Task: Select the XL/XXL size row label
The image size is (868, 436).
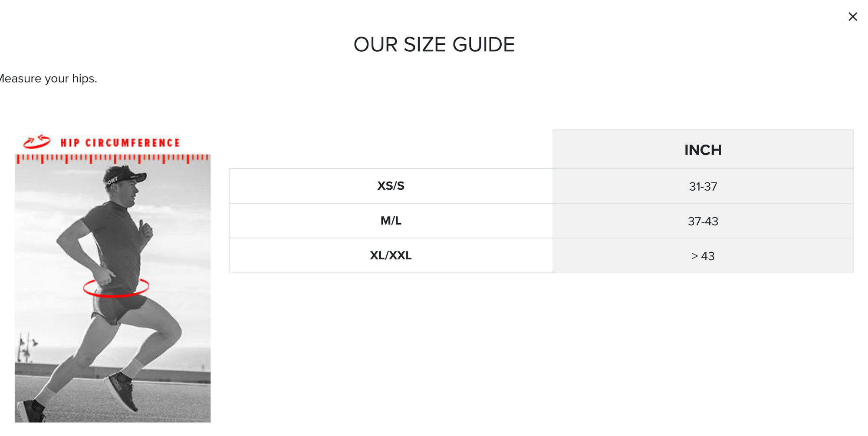Action: coord(391,255)
